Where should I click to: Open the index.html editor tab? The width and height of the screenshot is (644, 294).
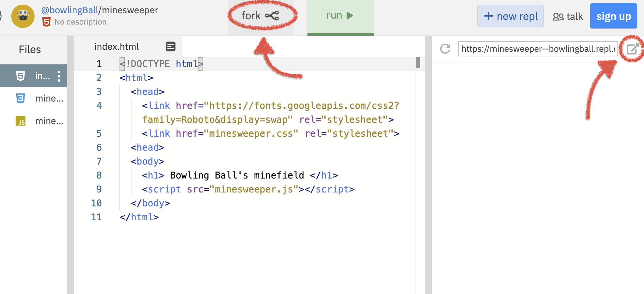(129, 46)
